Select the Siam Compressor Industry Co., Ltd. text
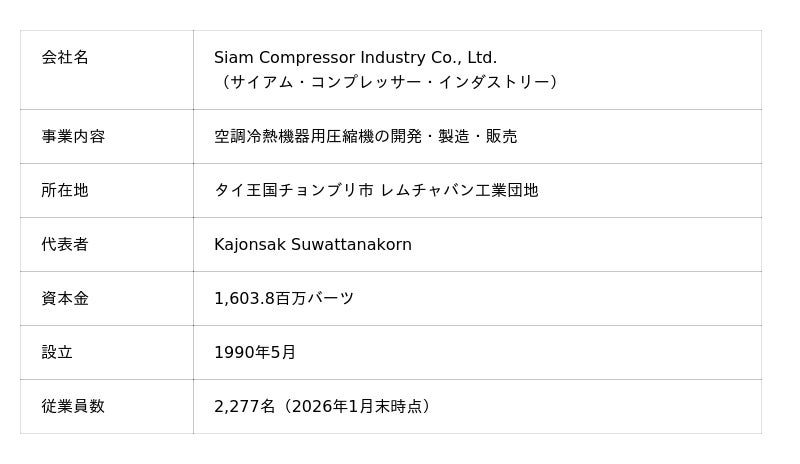 point(355,58)
